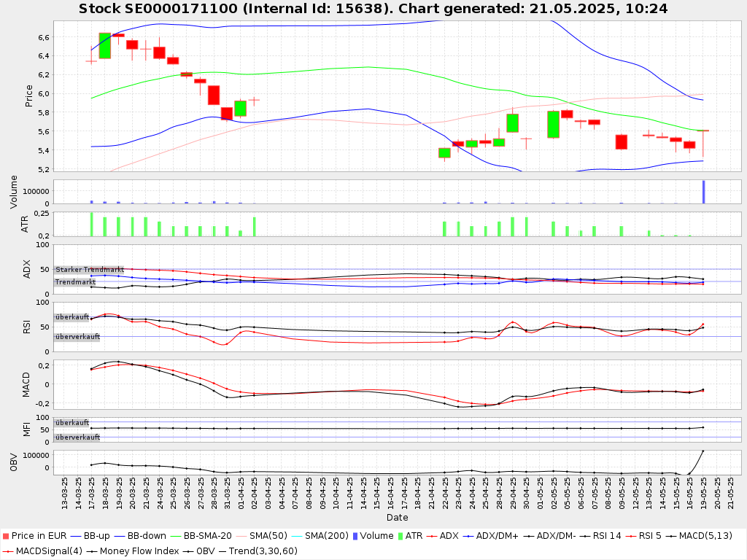Click the 13-03-25 date tick label
Screen dimensions: 747x560
[65, 494]
